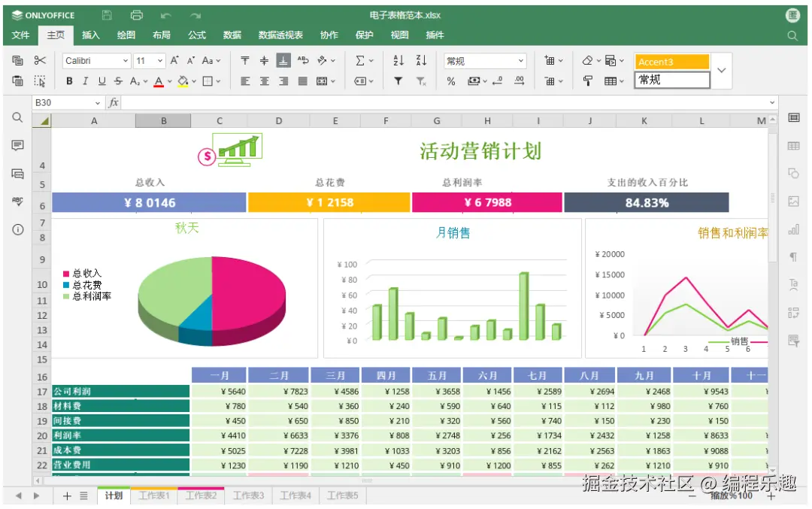
Task: Center cell content horizontally
Action: tap(264, 80)
